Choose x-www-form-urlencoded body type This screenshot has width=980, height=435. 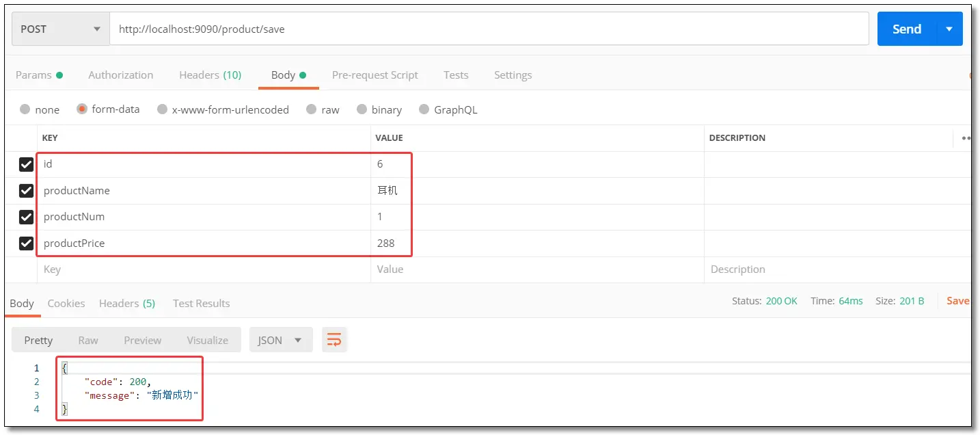point(162,109)
